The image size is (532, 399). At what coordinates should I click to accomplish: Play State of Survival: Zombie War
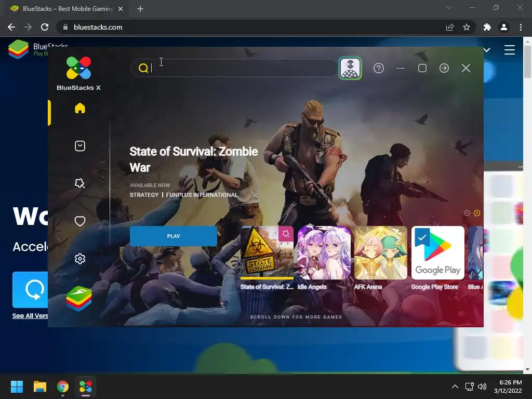click(x=174, y=236)
